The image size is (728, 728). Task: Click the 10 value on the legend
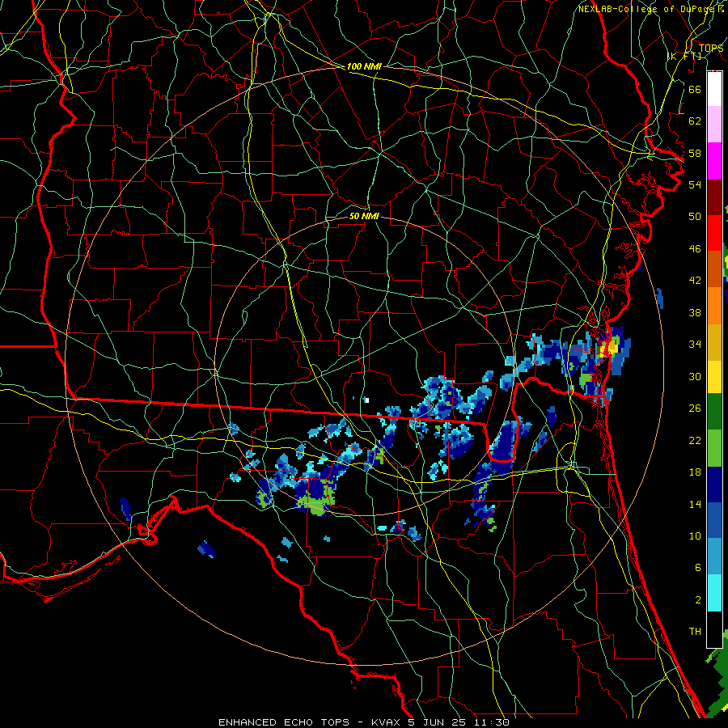click(695, 535)
